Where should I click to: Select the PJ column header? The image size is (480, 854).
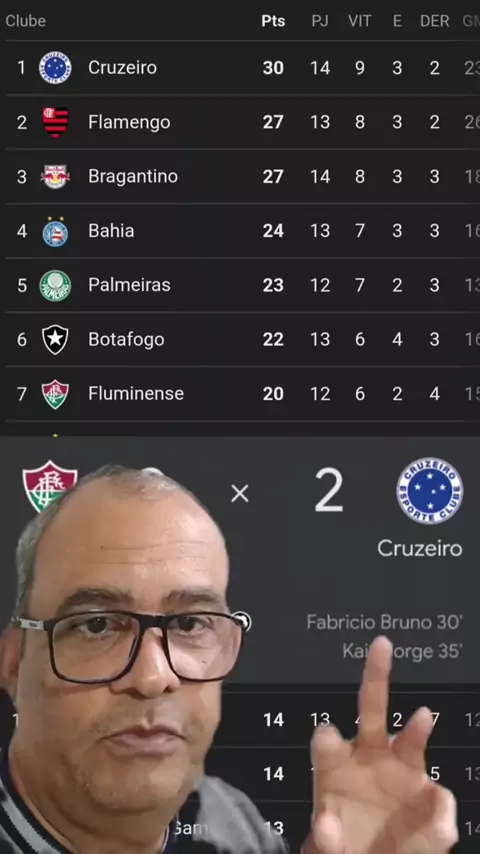(320, 21)
